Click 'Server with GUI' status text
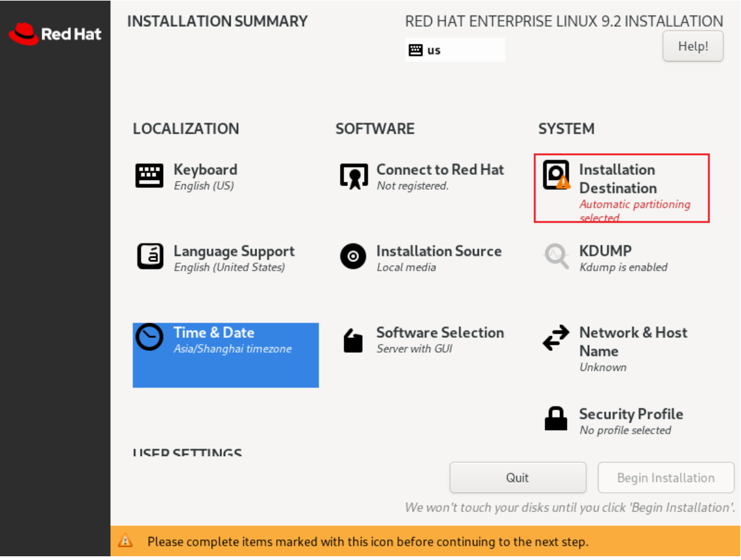Image resolution: width=741 pixels, height=560 pixels. pos(414,349)
